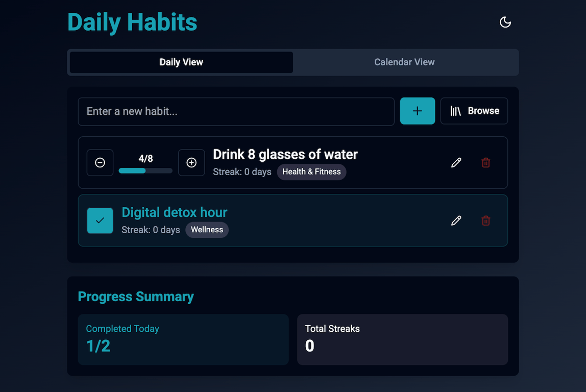586x392 pixels.
Task: Delete Digital detox hour using the trash icon
Action: click(485, 220)
